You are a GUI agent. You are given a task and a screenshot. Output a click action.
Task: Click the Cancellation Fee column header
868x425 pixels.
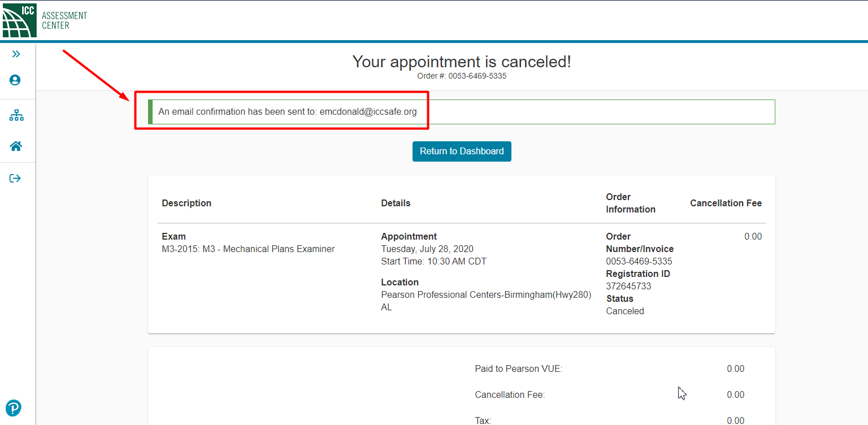point(726,203)
